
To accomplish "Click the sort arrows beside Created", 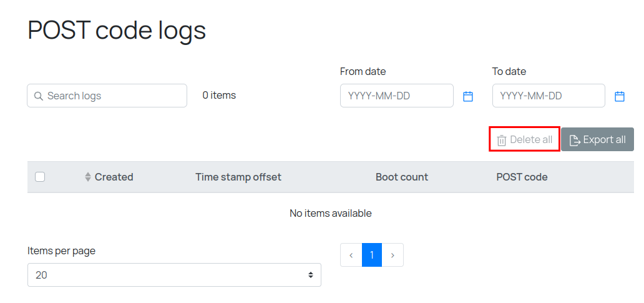I will click(88, 177).
